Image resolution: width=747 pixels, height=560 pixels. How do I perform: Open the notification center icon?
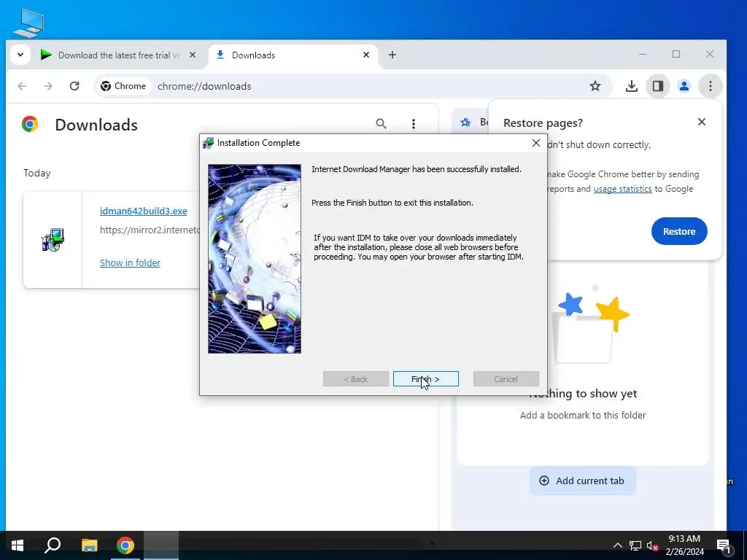724,546
